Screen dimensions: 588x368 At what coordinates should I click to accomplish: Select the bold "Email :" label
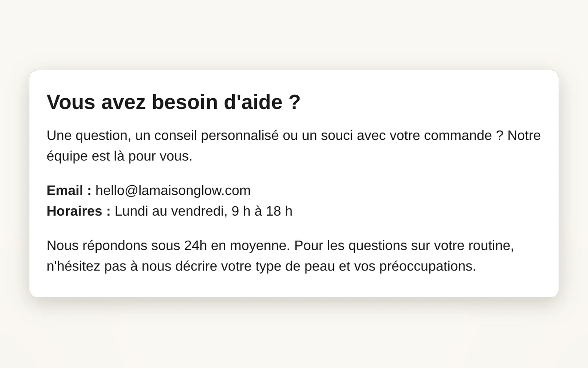pos(69,191)
